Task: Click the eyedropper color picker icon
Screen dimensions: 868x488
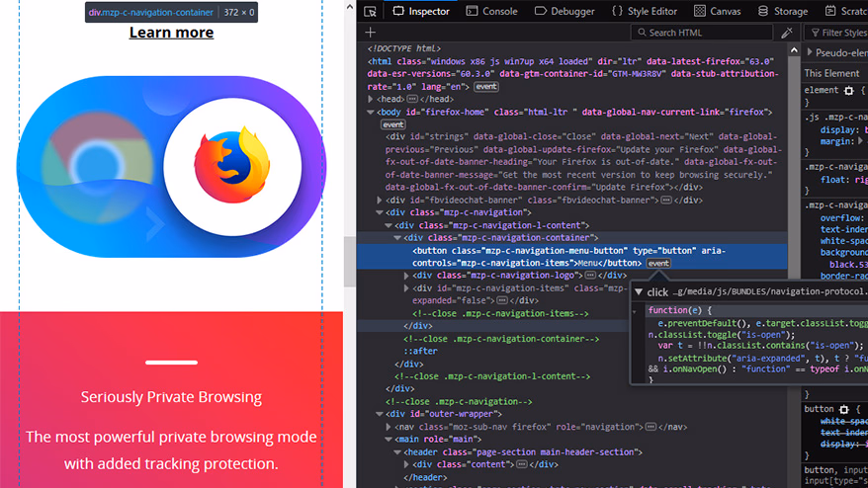Action: [x=787, y=33]
